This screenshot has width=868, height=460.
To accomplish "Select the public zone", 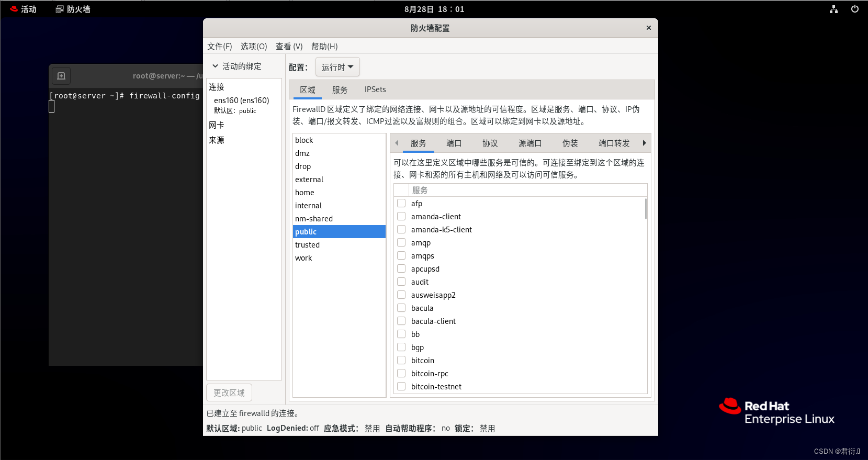I will [339, 232].
